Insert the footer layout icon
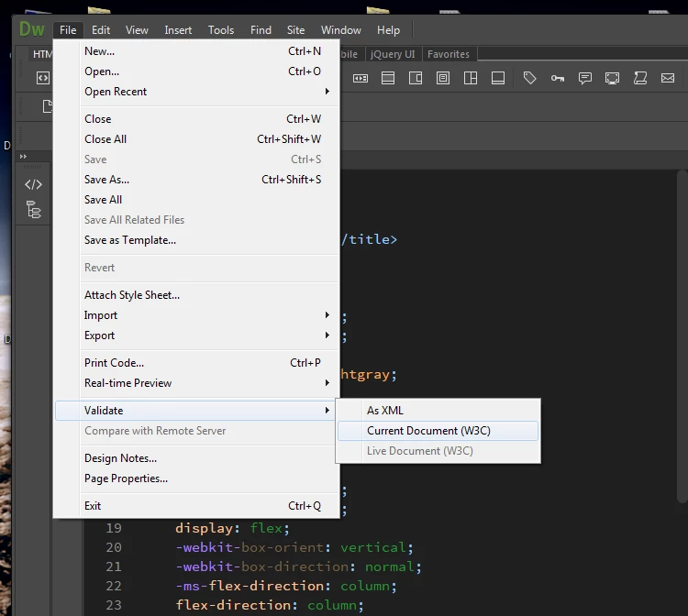This screenshot has width=688, height=616. [498, 78]
